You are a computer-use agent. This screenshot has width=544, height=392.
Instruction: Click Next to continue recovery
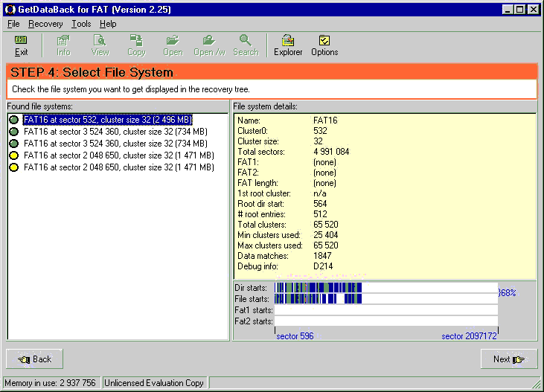click(x=509, y=359)
